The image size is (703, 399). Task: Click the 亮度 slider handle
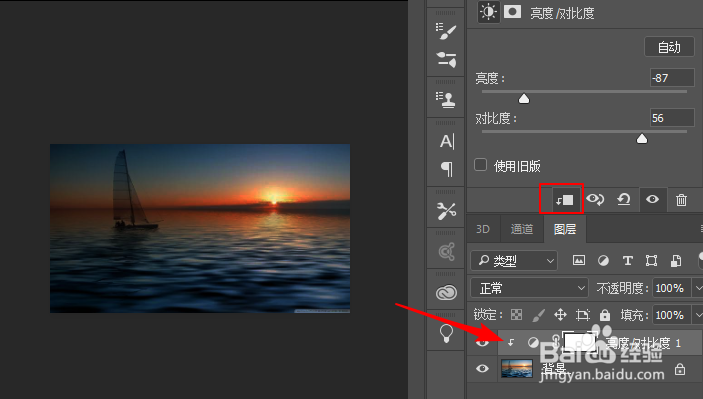pos(524,98)
